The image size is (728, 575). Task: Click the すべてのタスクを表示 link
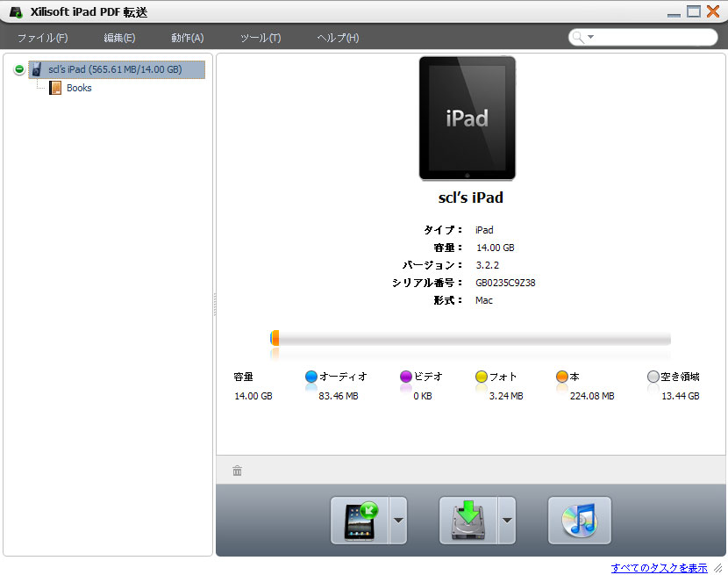click(659, 567)
